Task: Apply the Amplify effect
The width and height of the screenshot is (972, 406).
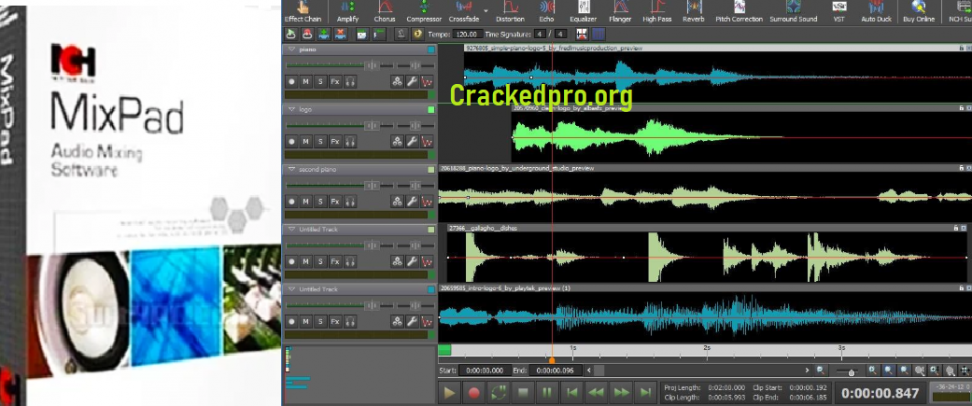Action: (x=348, y=11)
